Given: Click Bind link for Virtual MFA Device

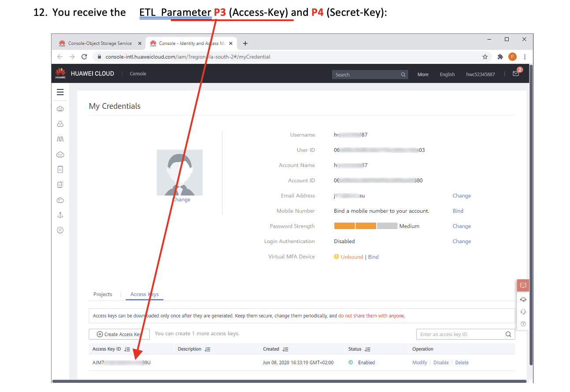Looking at the screenshot, I should pos(373,257).
